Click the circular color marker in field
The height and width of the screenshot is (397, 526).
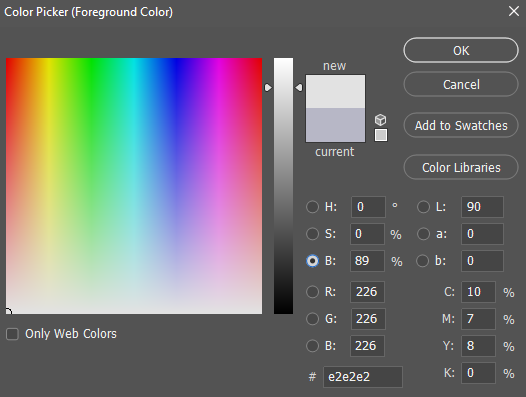pos(8,312)
